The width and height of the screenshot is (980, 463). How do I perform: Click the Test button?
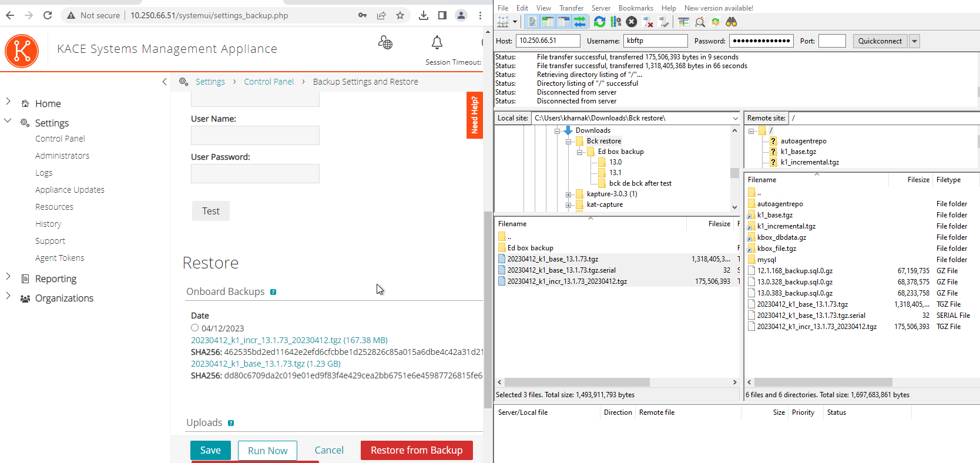pyautogui.click(x=211, y=211)
